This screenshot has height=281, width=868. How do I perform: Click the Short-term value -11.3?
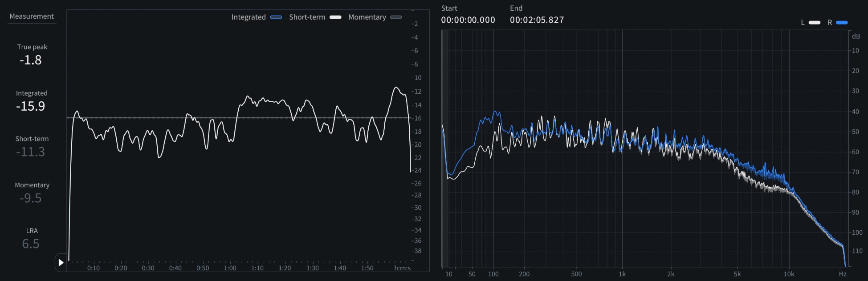pos(30,152)
